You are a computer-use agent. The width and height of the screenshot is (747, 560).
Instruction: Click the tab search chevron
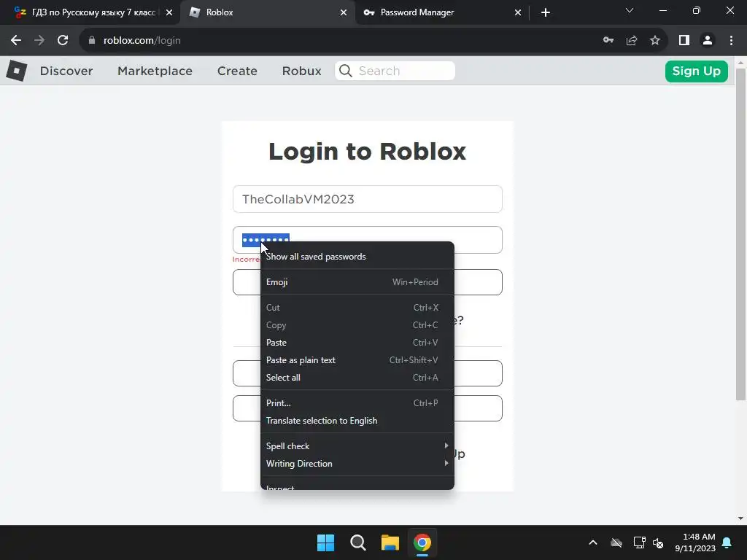pos(630,10)
